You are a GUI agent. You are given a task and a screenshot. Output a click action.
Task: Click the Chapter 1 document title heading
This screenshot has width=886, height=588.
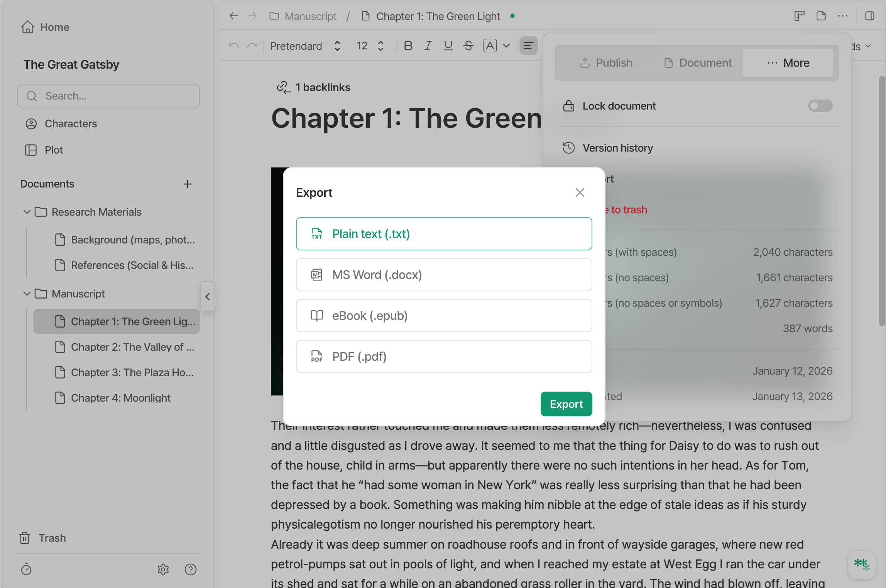click(x=407, y=118)
